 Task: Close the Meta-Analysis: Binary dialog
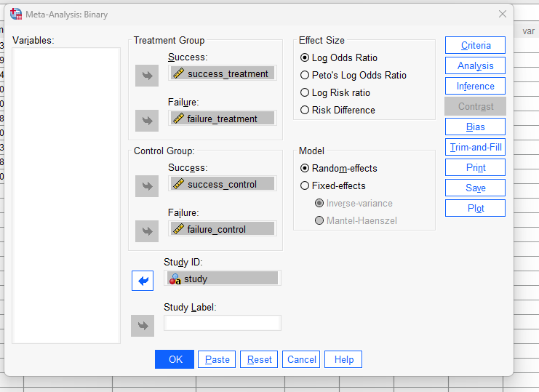coord(502,14)
